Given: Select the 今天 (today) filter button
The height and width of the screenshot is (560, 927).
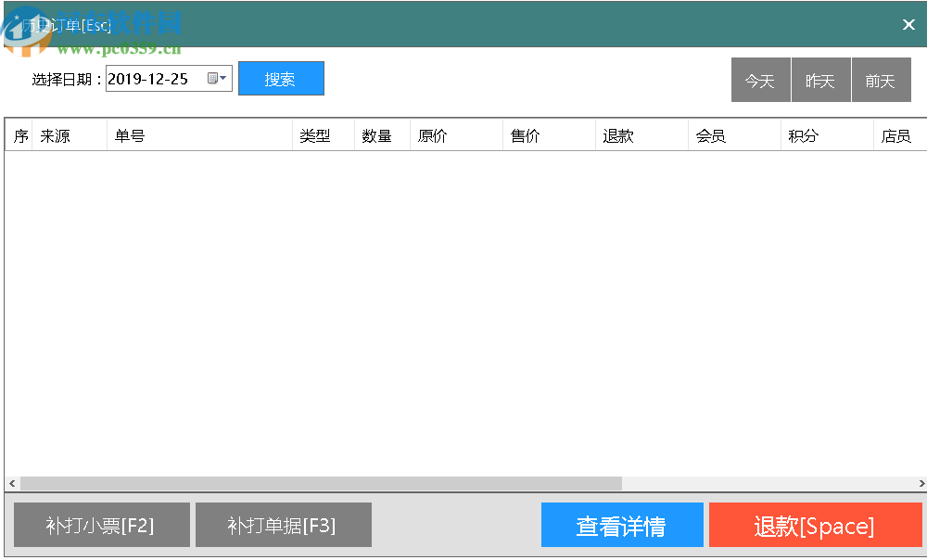Looking at the screenshot, I should pos(760,80).
